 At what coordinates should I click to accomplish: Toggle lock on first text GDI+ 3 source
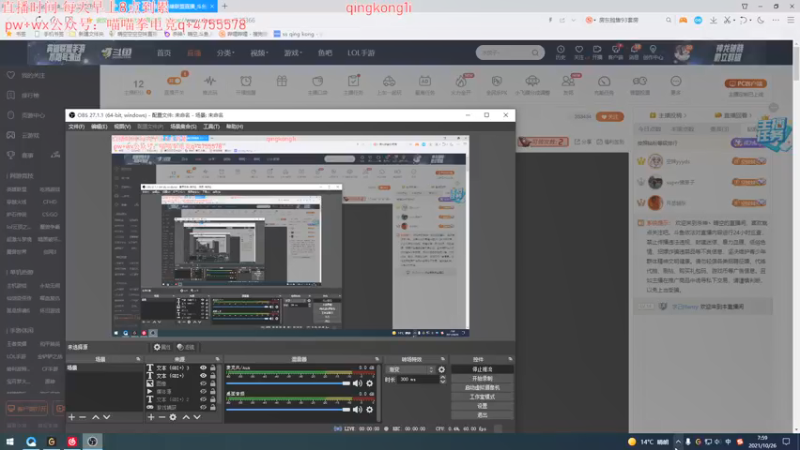tap(213, 368)
